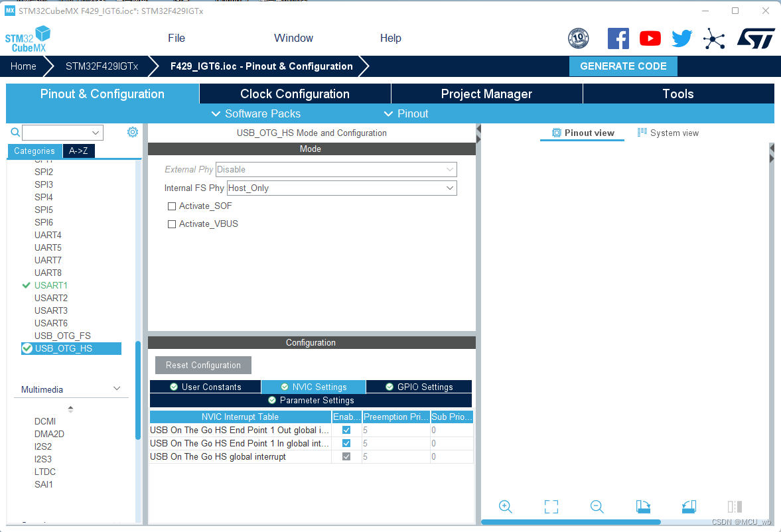Uncheck End Point 1 Out interrupt enable
Image resolution: width=781 pixels, height=532 pixels.
tap(346, 430)
